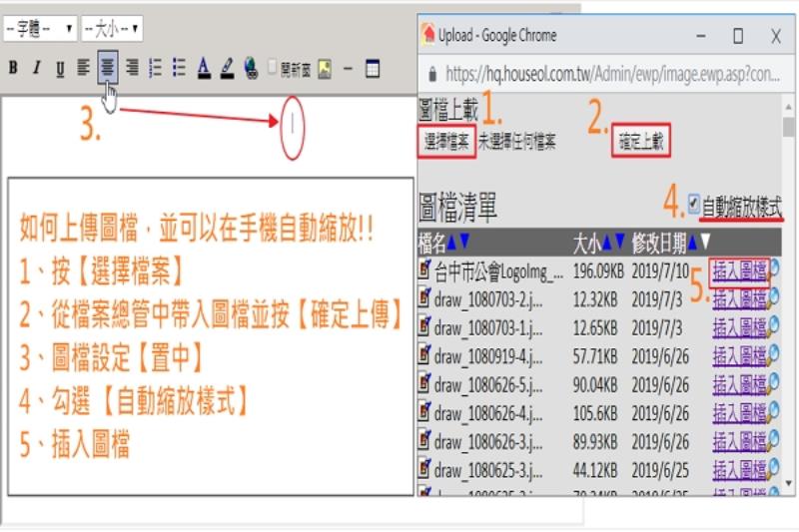Click the Underline button
Screen dimensions: 799x532
(60, 69)
